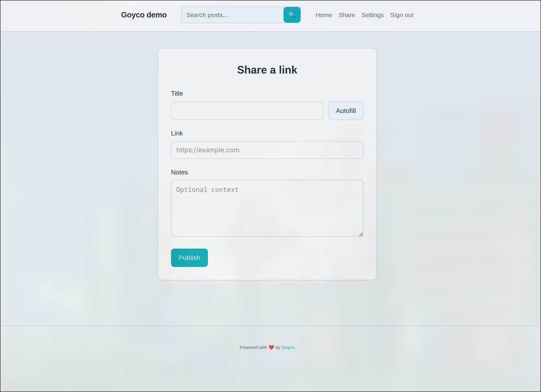Open the Share nav link

click(x=346, y=15)
